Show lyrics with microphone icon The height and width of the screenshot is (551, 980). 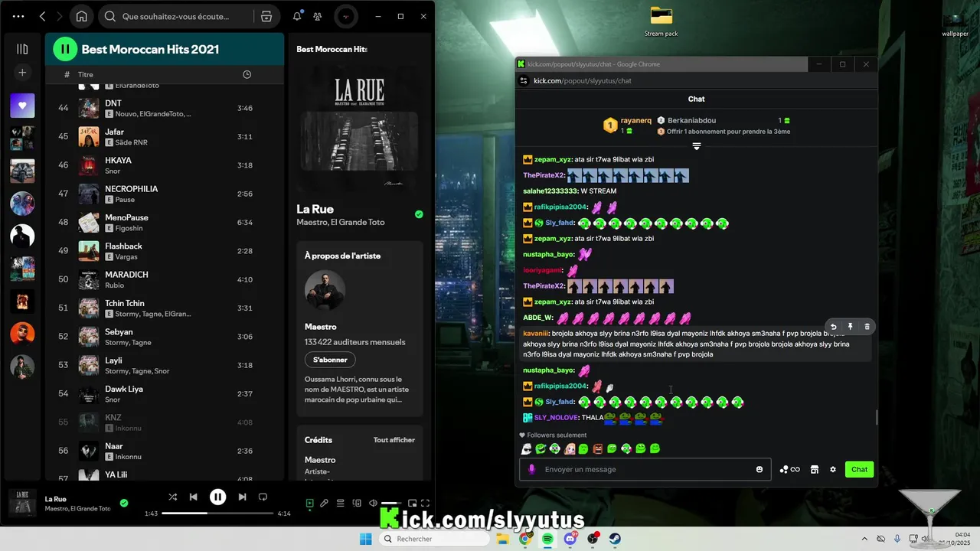tap(325, 503)
